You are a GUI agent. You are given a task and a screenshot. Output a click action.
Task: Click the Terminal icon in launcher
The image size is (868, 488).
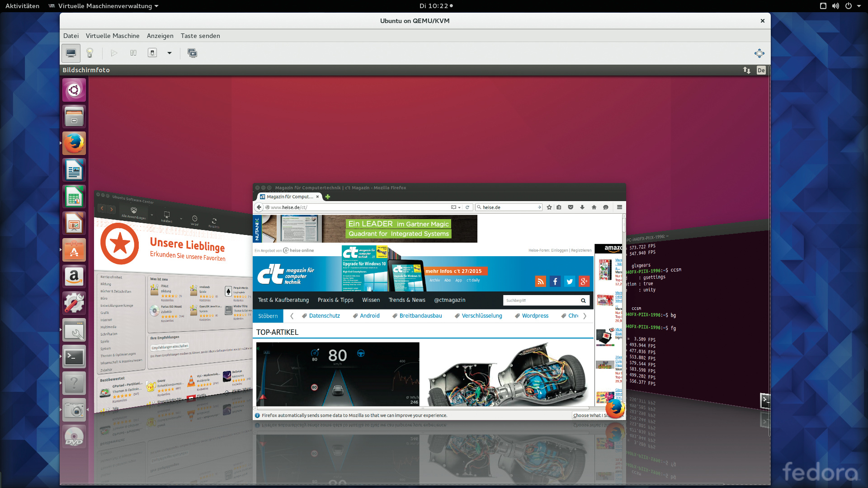(74, 357)
